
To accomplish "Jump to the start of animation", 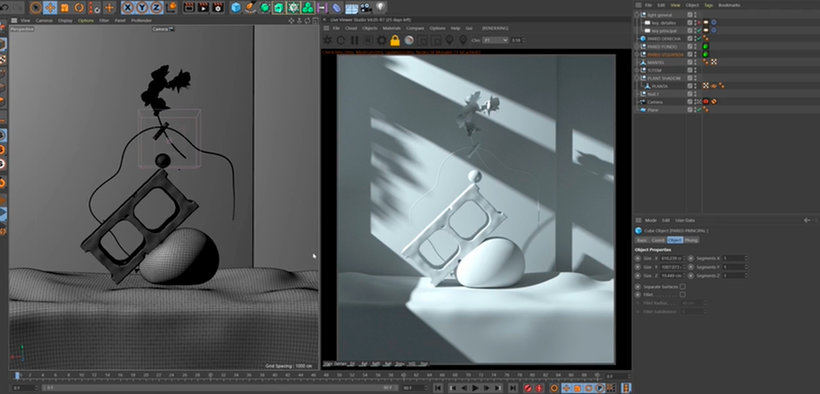I will pyautogui.click(x=438, y=388).
